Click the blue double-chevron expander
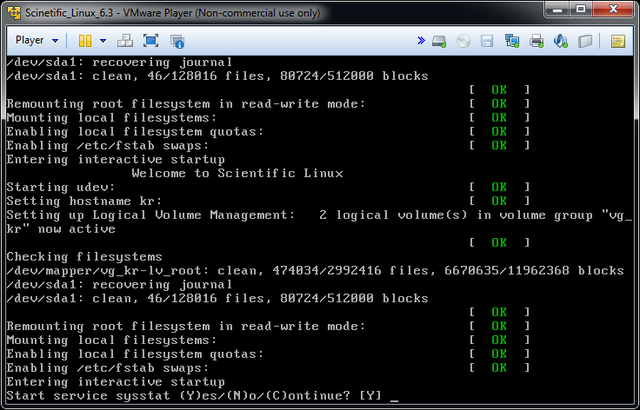Screen dimensions: 640x410 [x=422, y=41]
